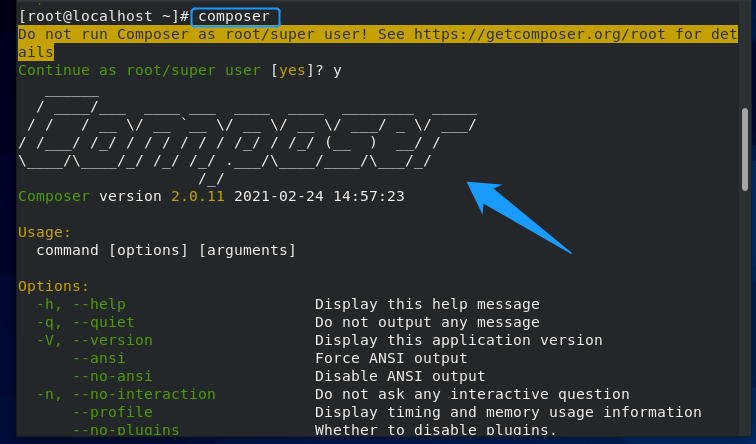756x444 pixels.
Task: Click the vertical scrollbar thumb
Action: (745, 149)
